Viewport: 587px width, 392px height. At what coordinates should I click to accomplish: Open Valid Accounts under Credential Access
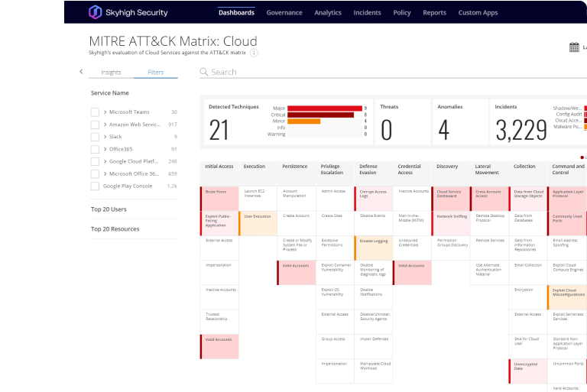click(412, 273)
